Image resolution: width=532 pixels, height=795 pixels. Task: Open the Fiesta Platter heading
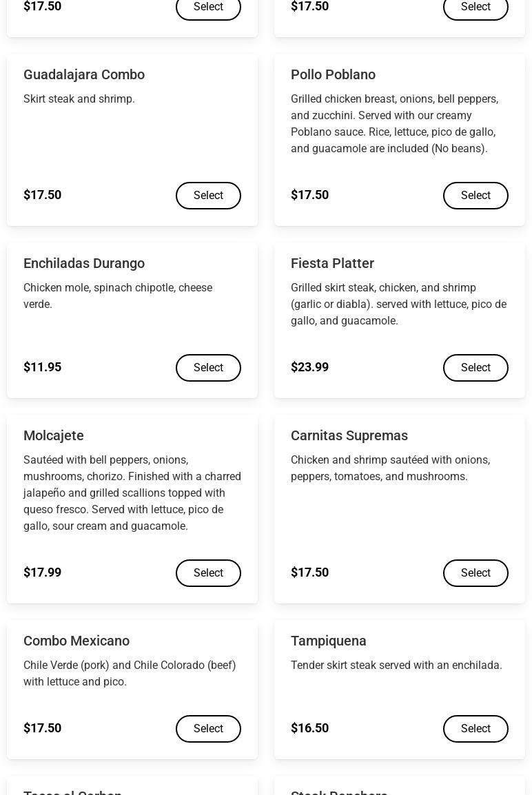coord(332,263)
